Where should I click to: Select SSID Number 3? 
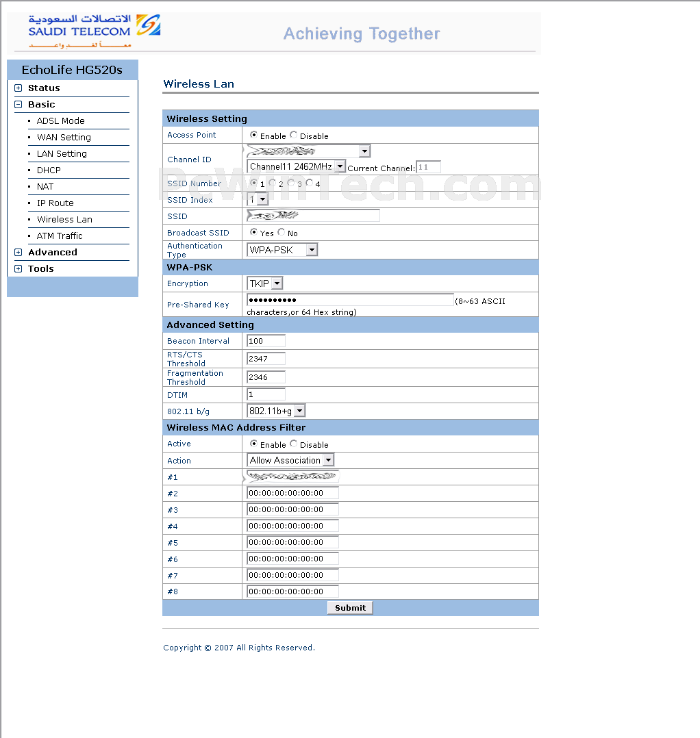(x=291, y=183)
